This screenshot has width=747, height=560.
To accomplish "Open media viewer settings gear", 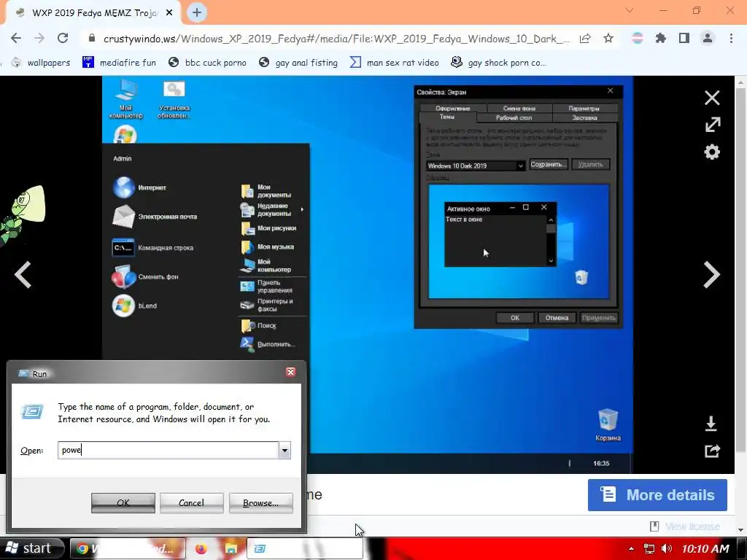I will tap(712, 152).
